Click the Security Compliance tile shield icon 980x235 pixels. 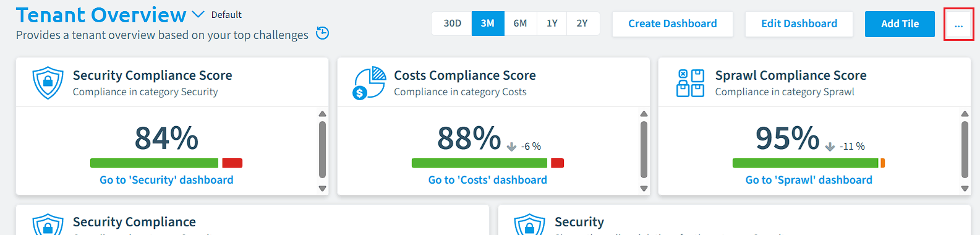click(x=48, y=224)
